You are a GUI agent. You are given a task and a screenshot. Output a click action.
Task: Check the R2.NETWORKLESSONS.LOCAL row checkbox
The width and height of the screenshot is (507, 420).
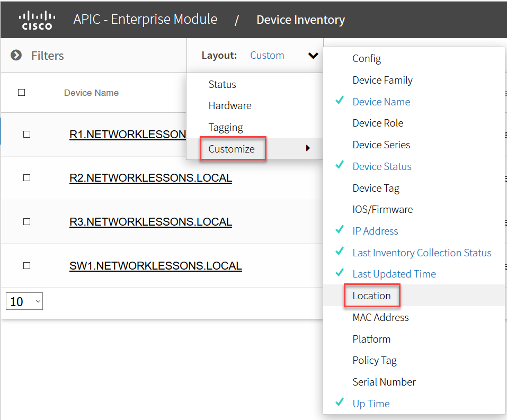[27, 178]
